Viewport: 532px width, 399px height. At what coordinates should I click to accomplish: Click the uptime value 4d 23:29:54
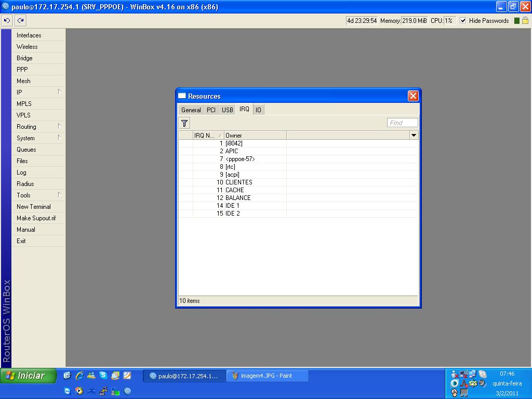(362, 21)
